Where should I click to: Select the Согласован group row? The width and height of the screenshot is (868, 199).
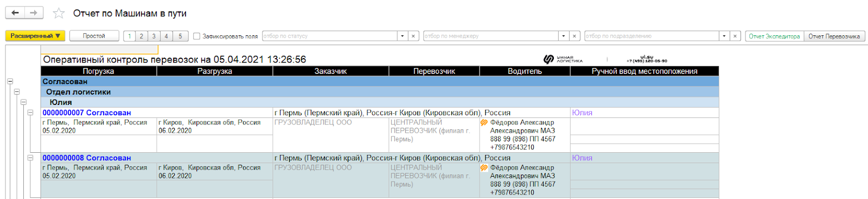pyautogui.click(x=380, y=82)
